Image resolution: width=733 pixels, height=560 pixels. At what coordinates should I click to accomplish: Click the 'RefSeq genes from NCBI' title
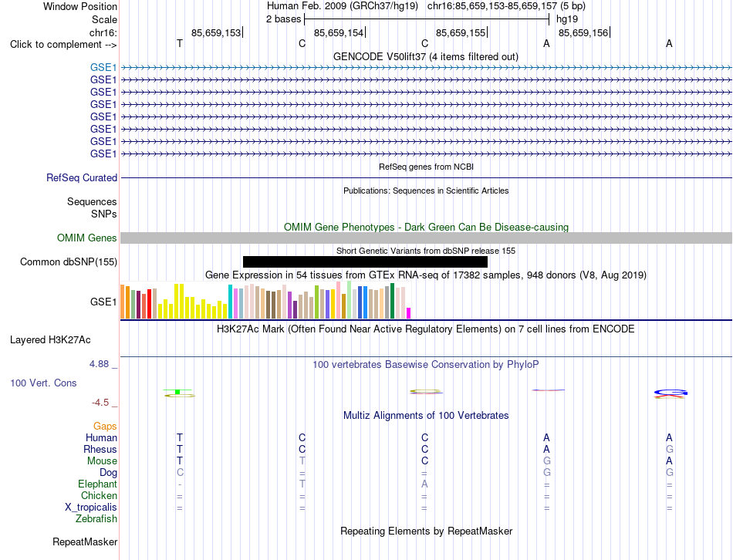tap(426, 167)
